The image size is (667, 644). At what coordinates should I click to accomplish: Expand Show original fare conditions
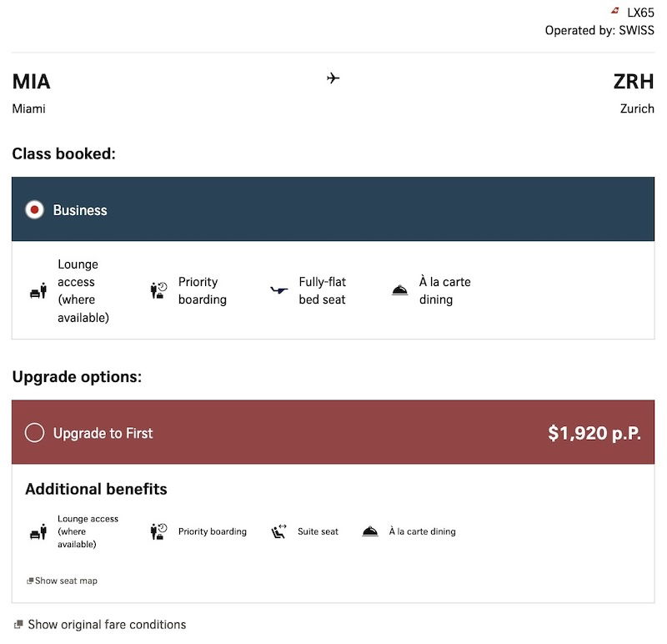click(x=106, y=624)
